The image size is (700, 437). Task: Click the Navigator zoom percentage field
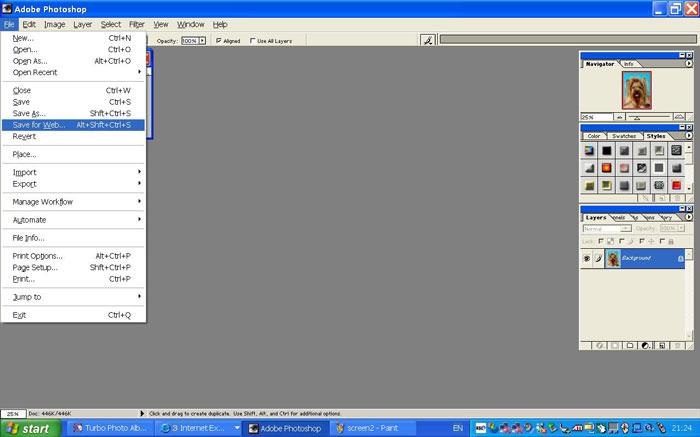tap(596, 117)
